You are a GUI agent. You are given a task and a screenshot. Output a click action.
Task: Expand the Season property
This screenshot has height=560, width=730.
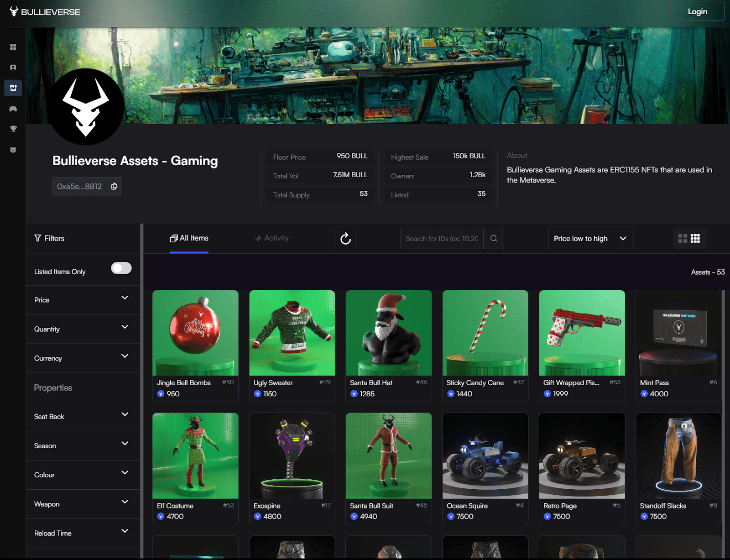click(x=83, y=445)
